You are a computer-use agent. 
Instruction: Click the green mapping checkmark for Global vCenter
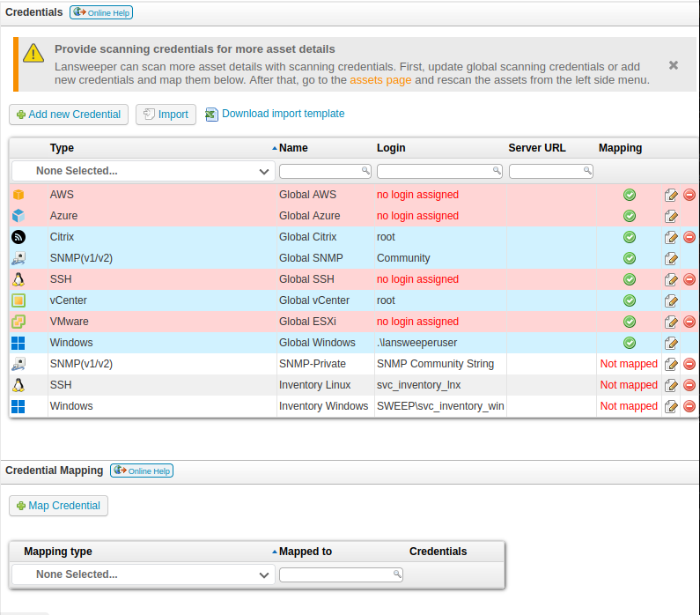click(630, 300)
